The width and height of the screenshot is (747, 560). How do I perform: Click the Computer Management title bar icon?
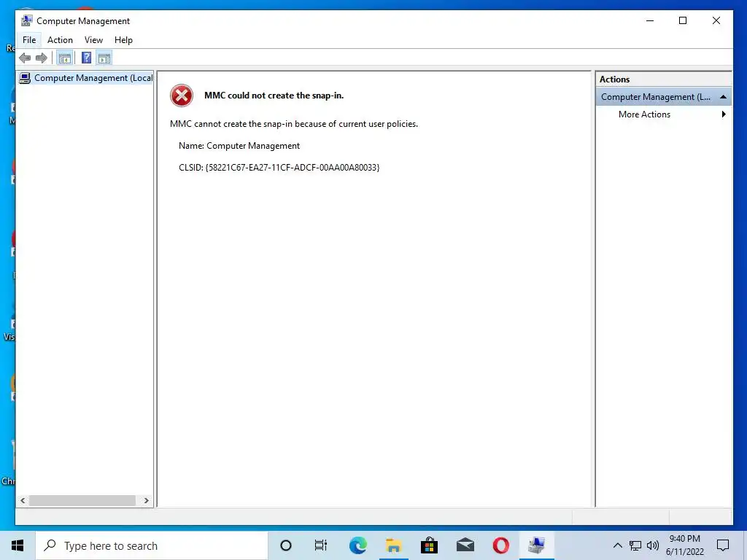27,20
